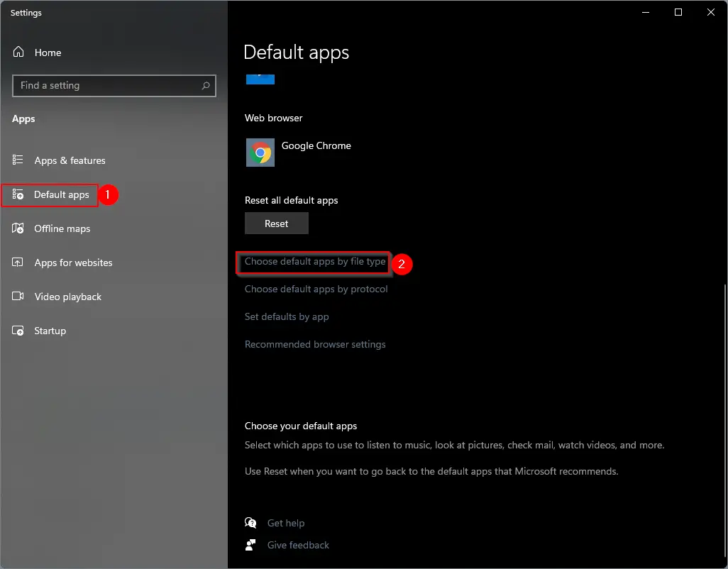Open Choose default apps by protocol
The height and width of the screenshot is (569, 728).
(316, 289)
